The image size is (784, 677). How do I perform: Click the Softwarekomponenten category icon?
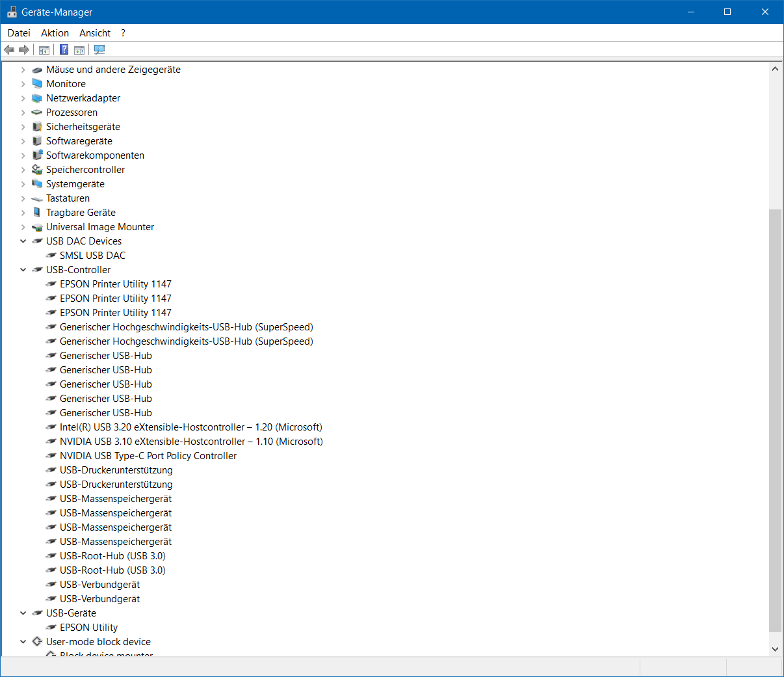coord(37,155)
